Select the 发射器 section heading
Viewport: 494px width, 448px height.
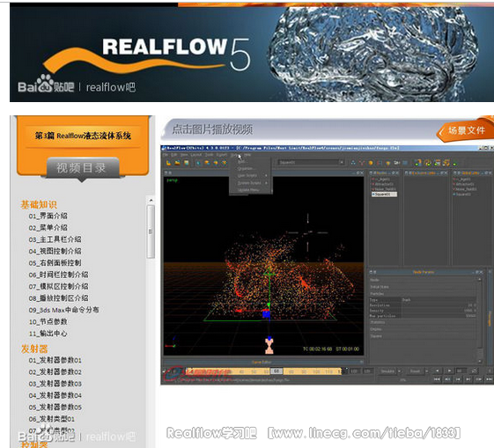coord(34,349)
